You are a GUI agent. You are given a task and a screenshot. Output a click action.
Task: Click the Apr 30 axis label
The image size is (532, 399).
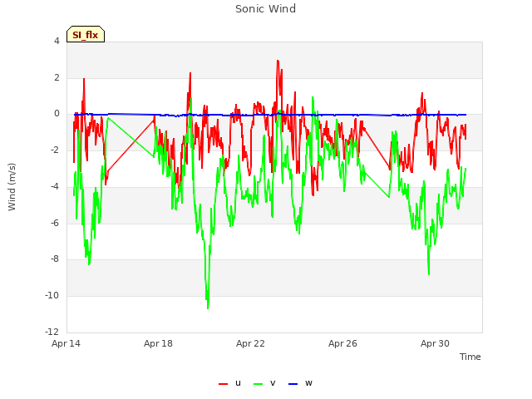[435, 343]
